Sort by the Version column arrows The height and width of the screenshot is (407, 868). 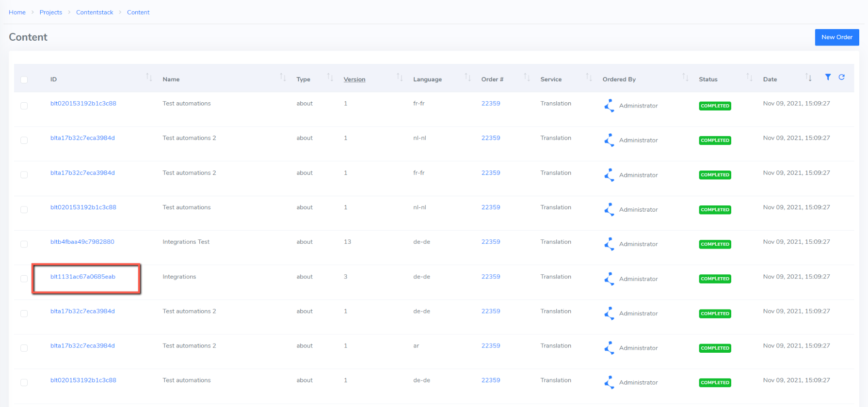(x=400, y=77)
